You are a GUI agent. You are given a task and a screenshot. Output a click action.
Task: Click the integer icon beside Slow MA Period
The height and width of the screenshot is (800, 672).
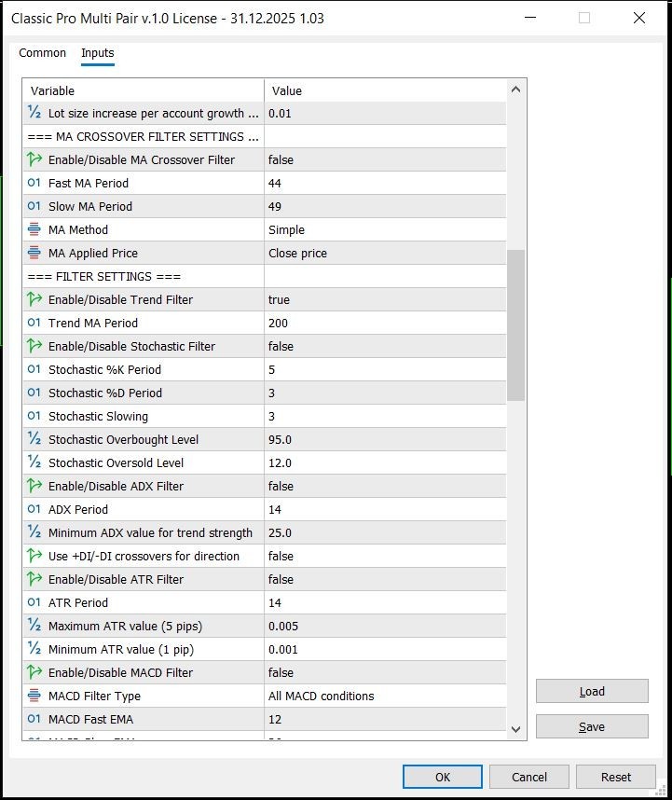(x=34, y=206)
